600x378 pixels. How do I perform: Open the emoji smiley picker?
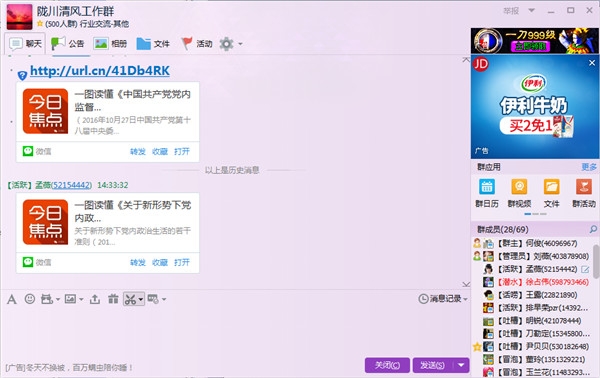pyautogui.click(x=29, y=299)
